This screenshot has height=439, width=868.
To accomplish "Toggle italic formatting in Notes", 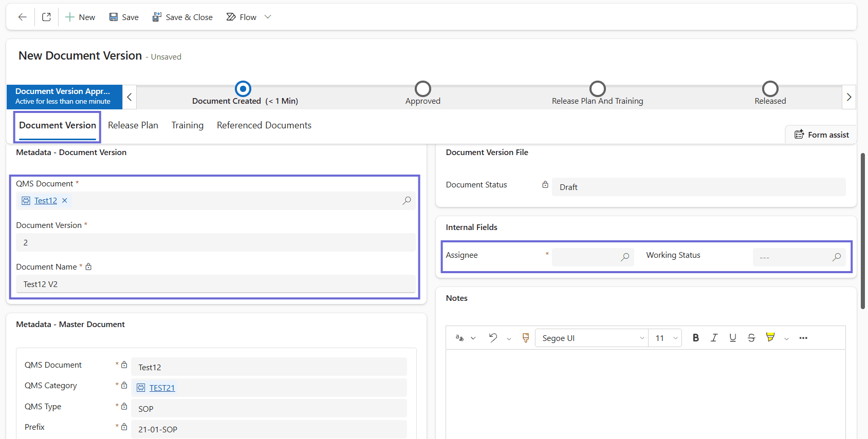I will point(714,338).
